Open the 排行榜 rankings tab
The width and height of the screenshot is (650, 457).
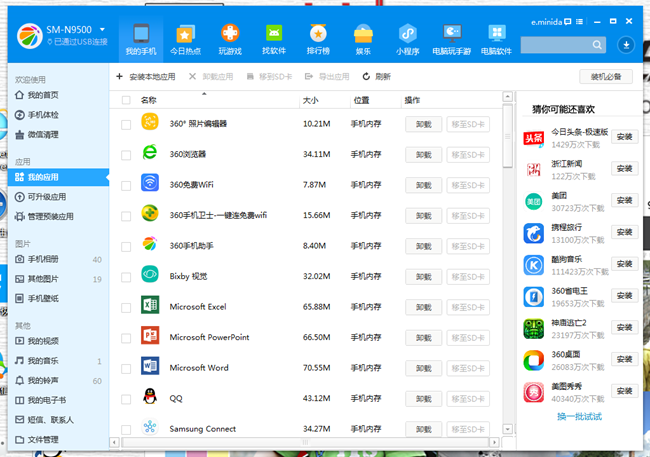click(318, 40)
